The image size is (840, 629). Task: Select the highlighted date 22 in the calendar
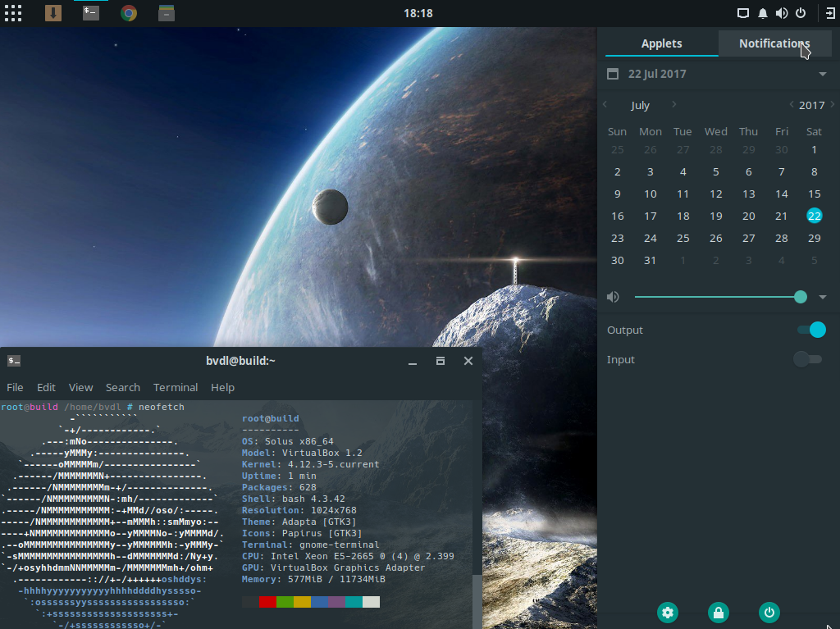coord(815,216)
